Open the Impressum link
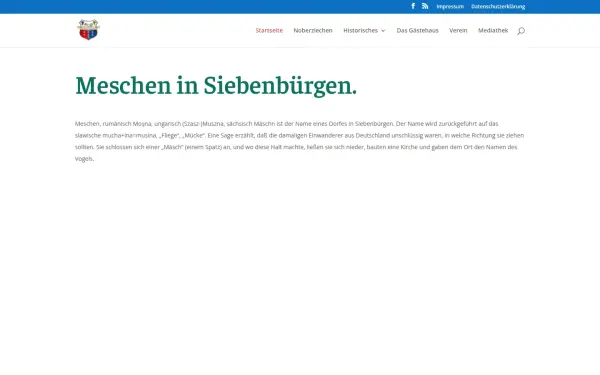600x375 pixels. point(450,7)
